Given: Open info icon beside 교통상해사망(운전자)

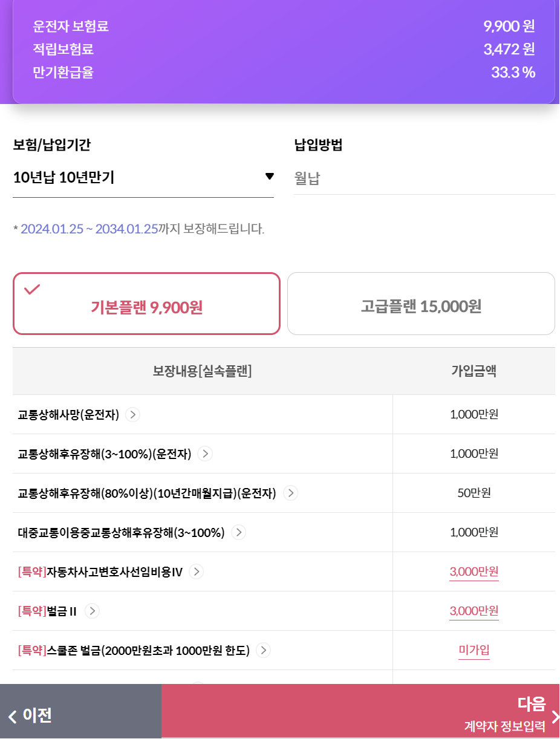Looking at the screenshot, I should click(133, 414).
